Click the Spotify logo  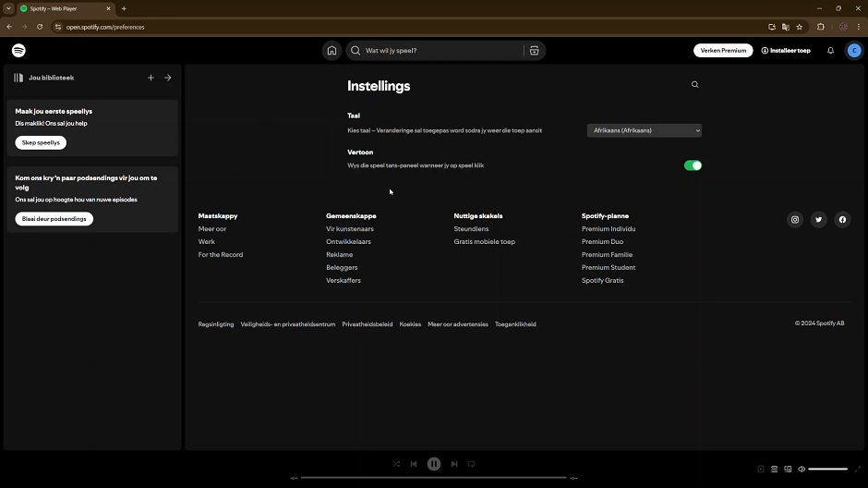pyautogui.click(x=18, y=51)
